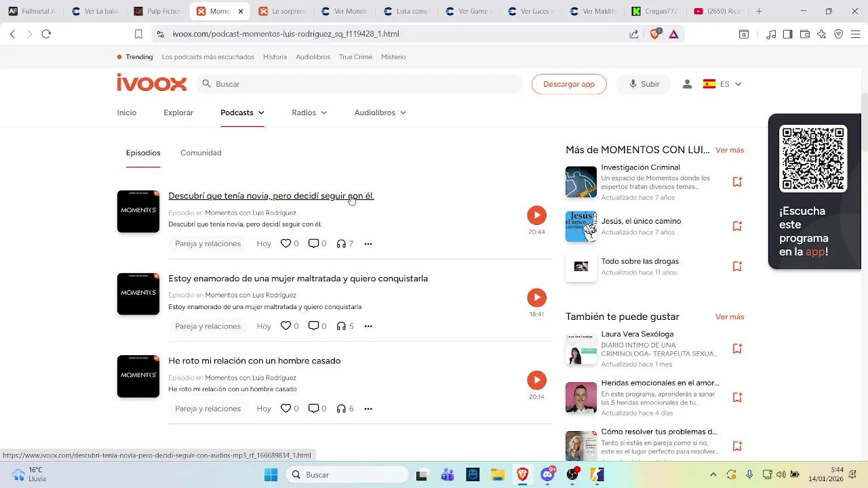The width and height of the screenshot is (868, 488).
Task: Play 'He roto mi relación' episode
Action: (536, 380)
